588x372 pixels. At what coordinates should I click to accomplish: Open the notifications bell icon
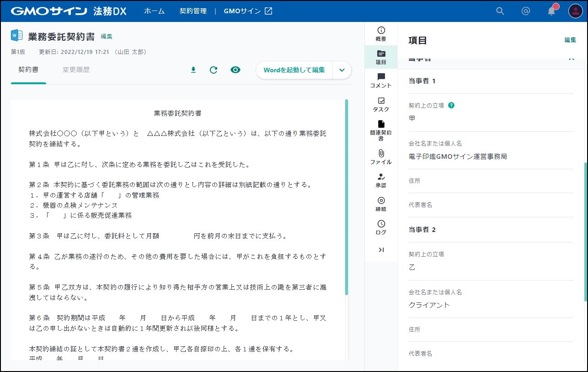click(551, 11)
